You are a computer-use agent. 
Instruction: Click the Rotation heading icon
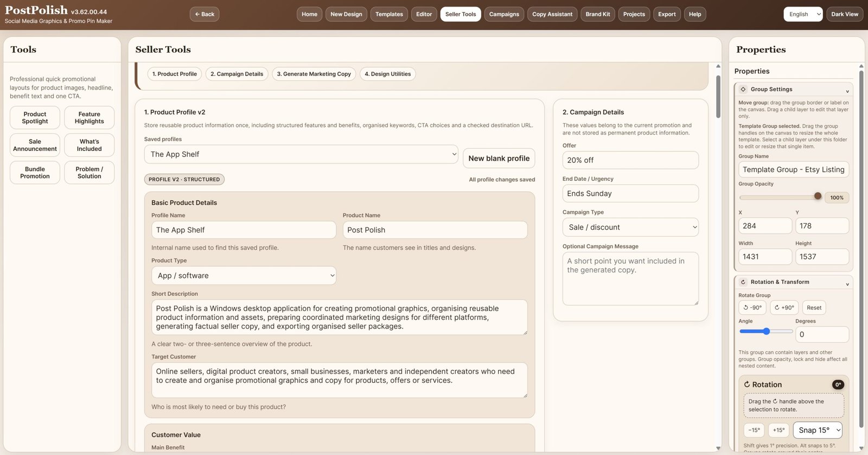point(747,384)
